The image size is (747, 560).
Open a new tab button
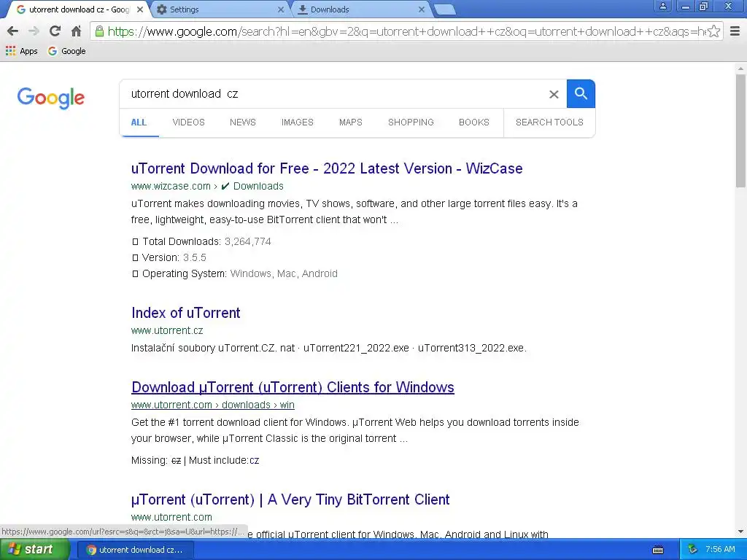pyautogui.click(x=445, y=9)
